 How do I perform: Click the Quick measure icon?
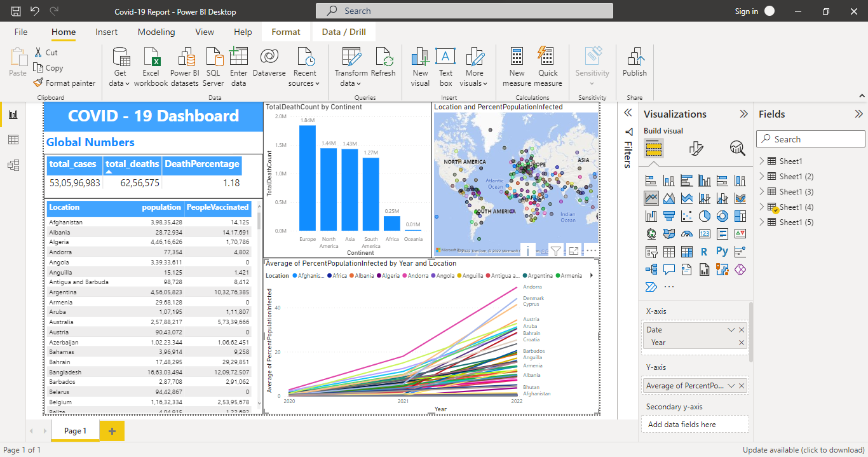pos(548,62)
